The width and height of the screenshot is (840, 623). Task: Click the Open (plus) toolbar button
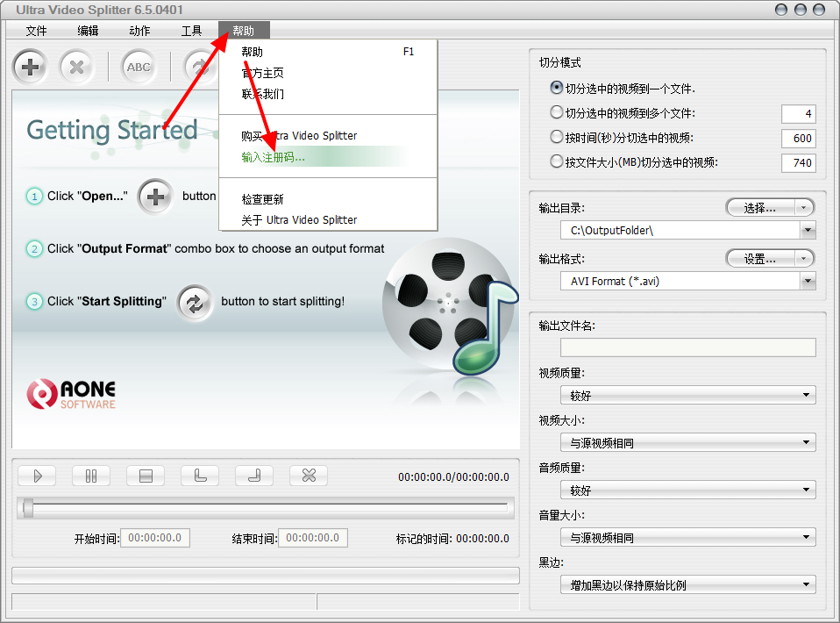30,67
